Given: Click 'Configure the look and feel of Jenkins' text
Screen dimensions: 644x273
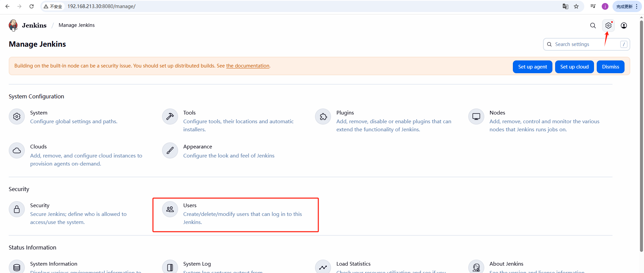Looking at the screenshot, I should tap(229, 156).
